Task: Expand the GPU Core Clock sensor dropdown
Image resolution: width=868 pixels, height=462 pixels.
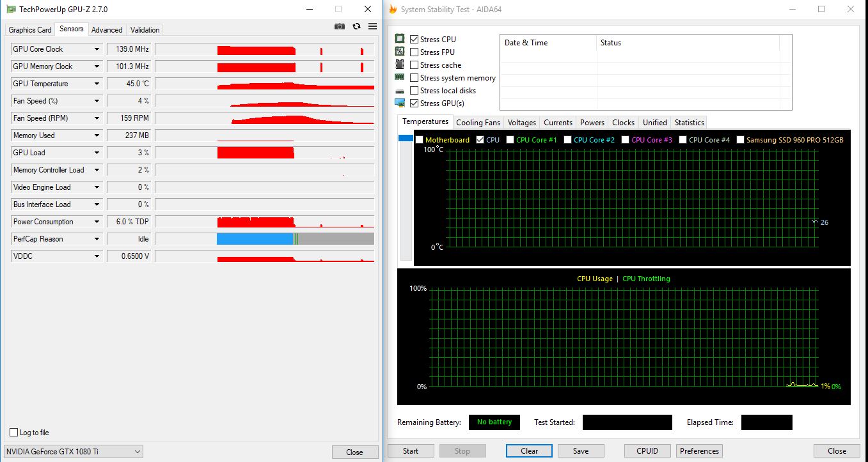Action: pos(97,49)
